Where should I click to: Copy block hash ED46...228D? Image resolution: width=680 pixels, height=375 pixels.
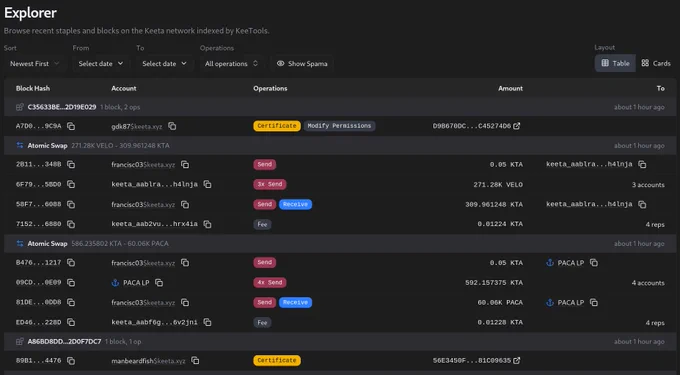pos(71,323)
